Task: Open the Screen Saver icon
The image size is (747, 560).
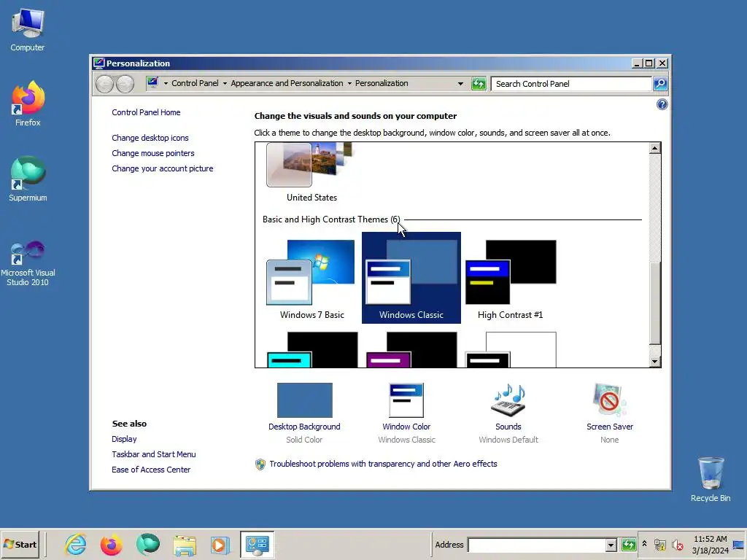Action: (609, 400)
